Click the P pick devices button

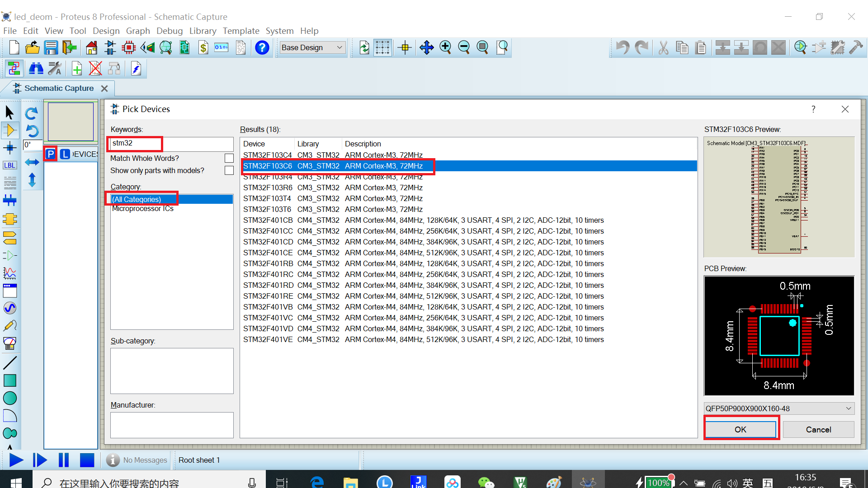(x=51, y=154)
